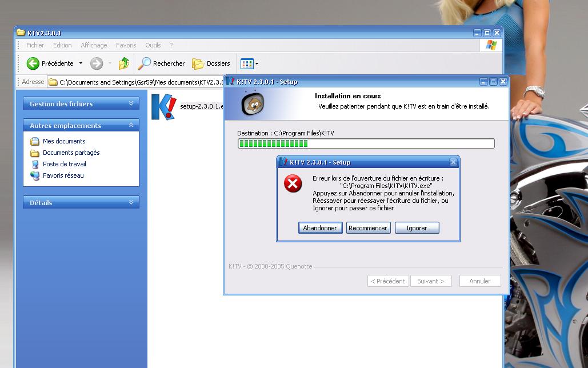
Task: Open the Fichier menu
Action: click(x=35, y=45)
